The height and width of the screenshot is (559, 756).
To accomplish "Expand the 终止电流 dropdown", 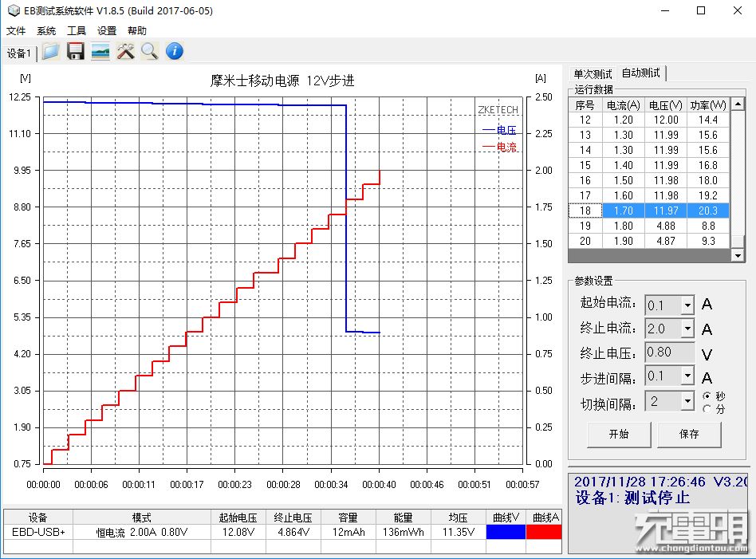I will pyautogui.click(x=687, y=329).
